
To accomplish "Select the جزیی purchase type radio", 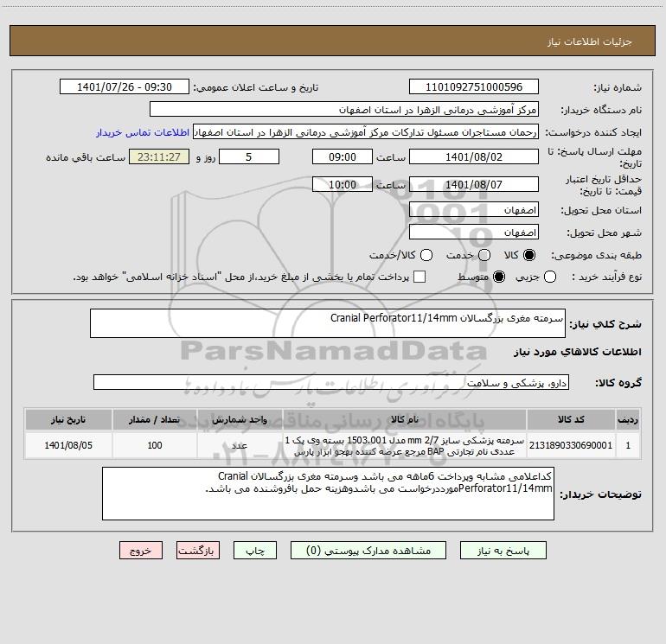I will (x=549, y=277).
